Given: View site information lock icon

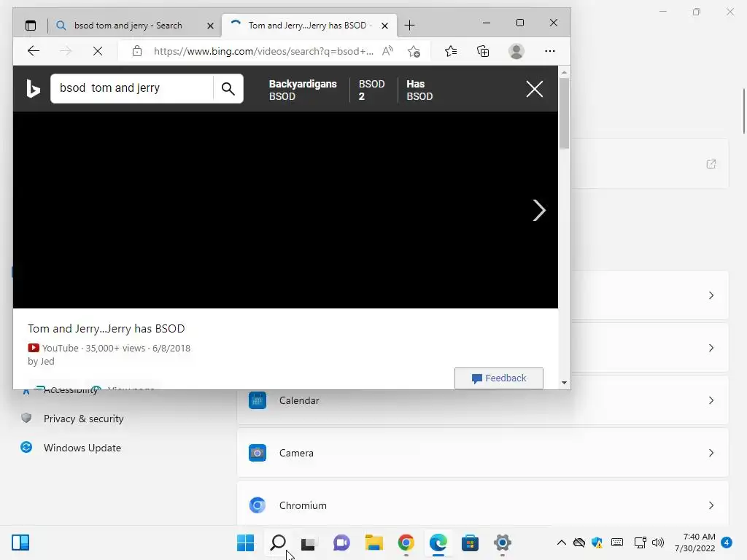Looking at the screenshot, I should [x=137, y=51].
